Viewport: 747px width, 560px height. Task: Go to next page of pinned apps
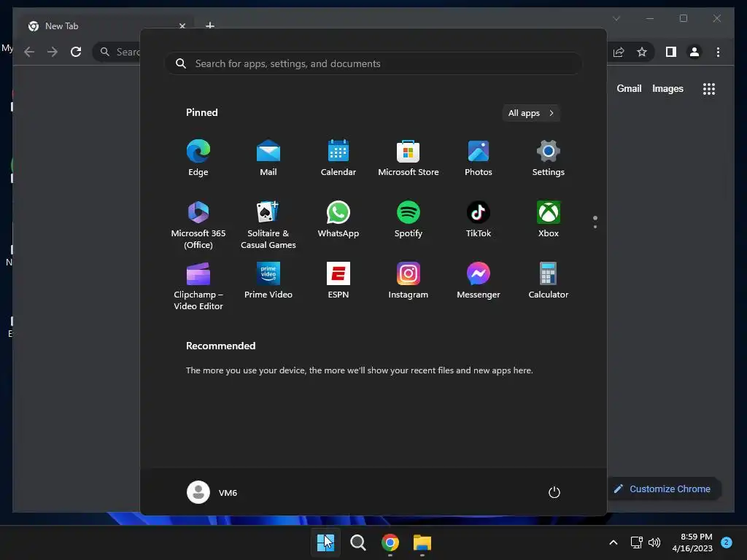[595, 227]
